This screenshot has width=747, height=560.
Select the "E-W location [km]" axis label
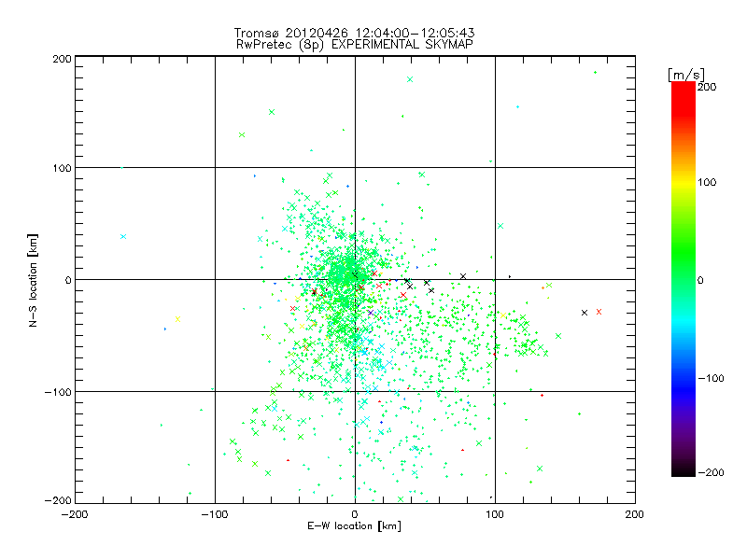[x=354, y=526]
